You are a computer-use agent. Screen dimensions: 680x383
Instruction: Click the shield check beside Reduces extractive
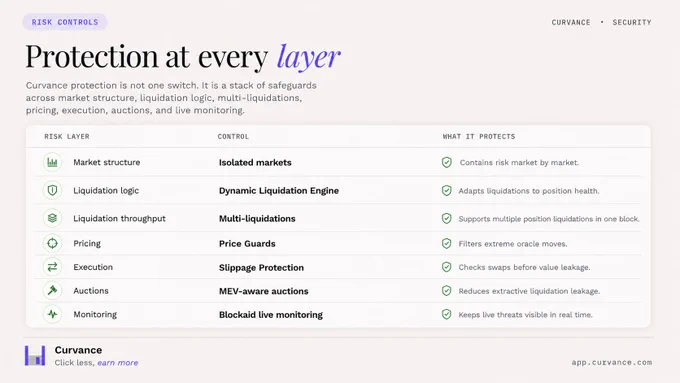pos(447,291)
